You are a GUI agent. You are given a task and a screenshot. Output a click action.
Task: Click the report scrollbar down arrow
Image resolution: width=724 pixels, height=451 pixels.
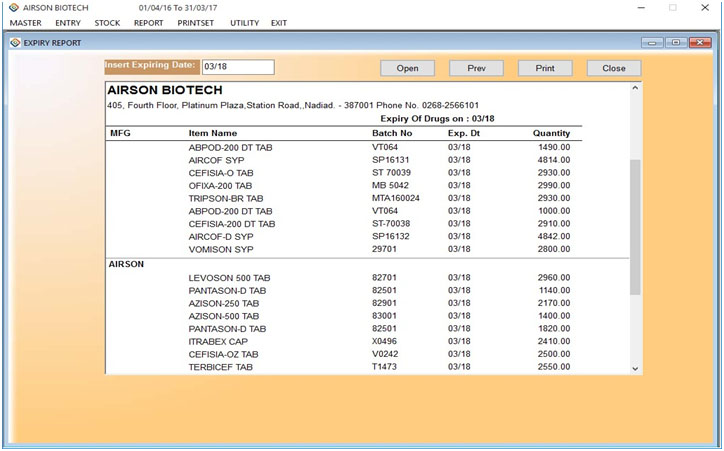click(635, 368)
